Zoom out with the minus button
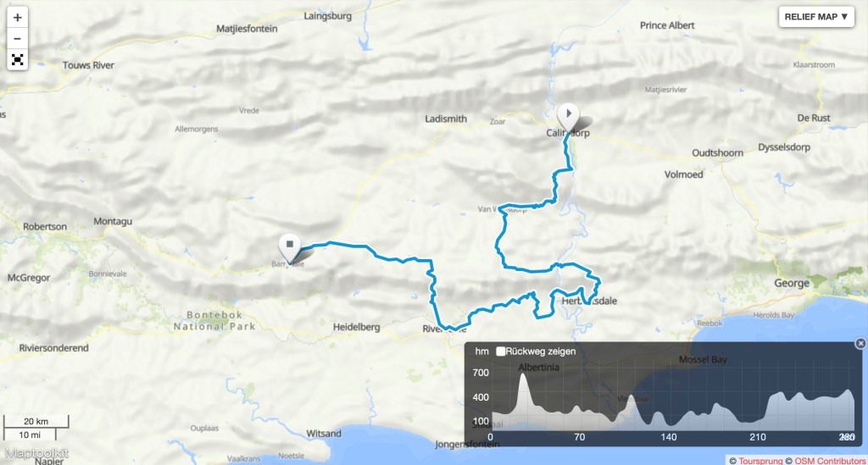This screenshot has width=868, height=465. point(17,39)
